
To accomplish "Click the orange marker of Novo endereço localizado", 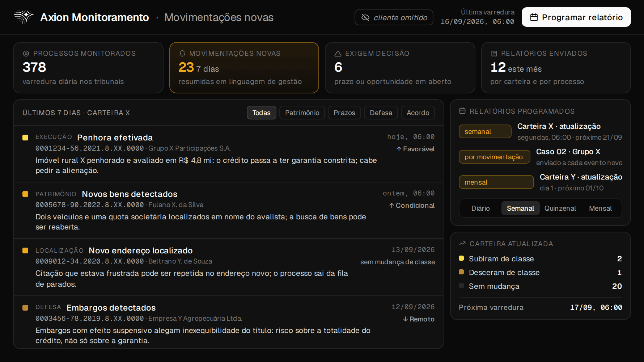I will [x=25, y=251].
